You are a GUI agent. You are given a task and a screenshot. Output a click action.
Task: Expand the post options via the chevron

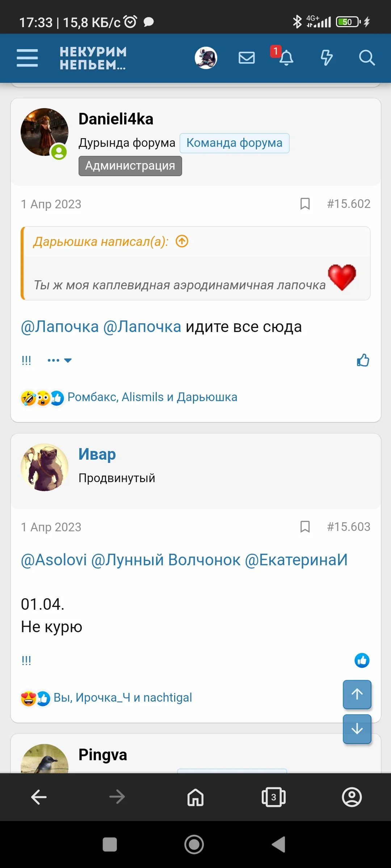[67, 360]
